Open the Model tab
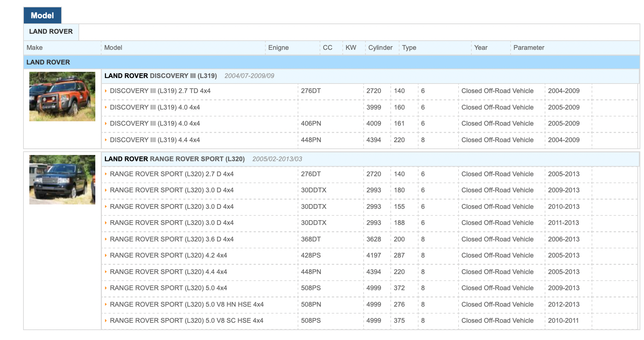The image size is (644, 340). tap(42, 15)
